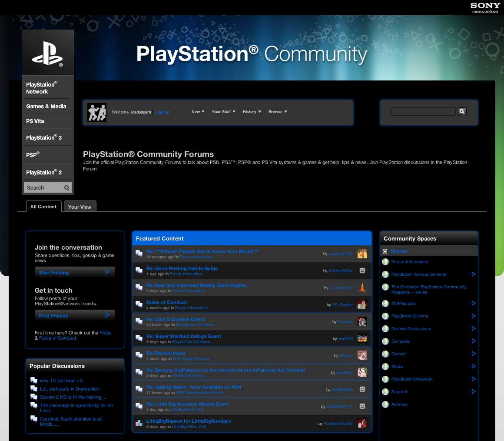
Task: Click the chat bubble icon for Good Posting Habits Guide
Action: (139, 270)
